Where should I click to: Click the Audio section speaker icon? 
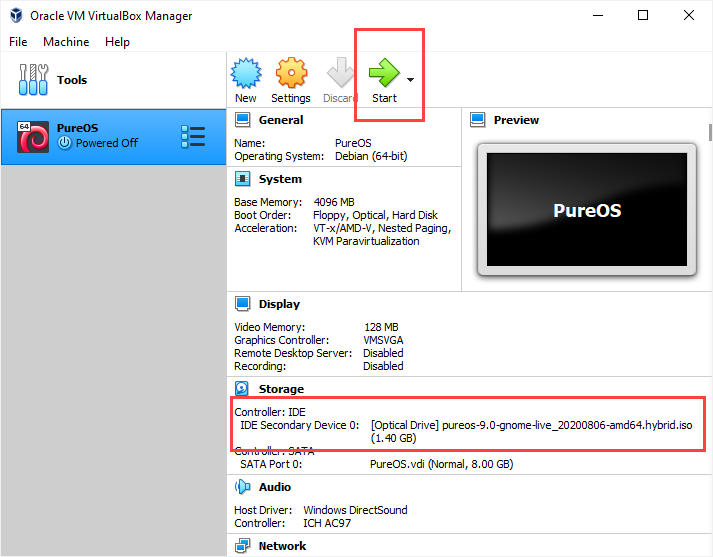tap(243, 487)
